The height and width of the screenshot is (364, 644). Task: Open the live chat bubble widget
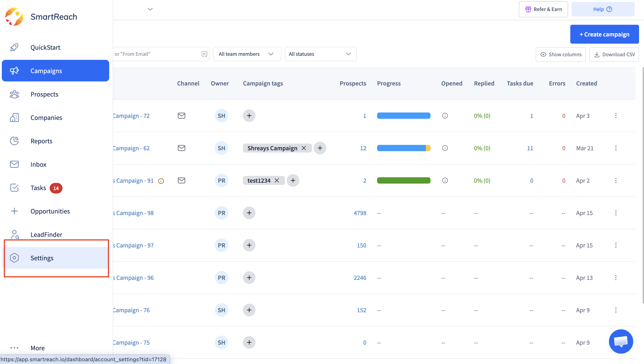tap(621, 341)
